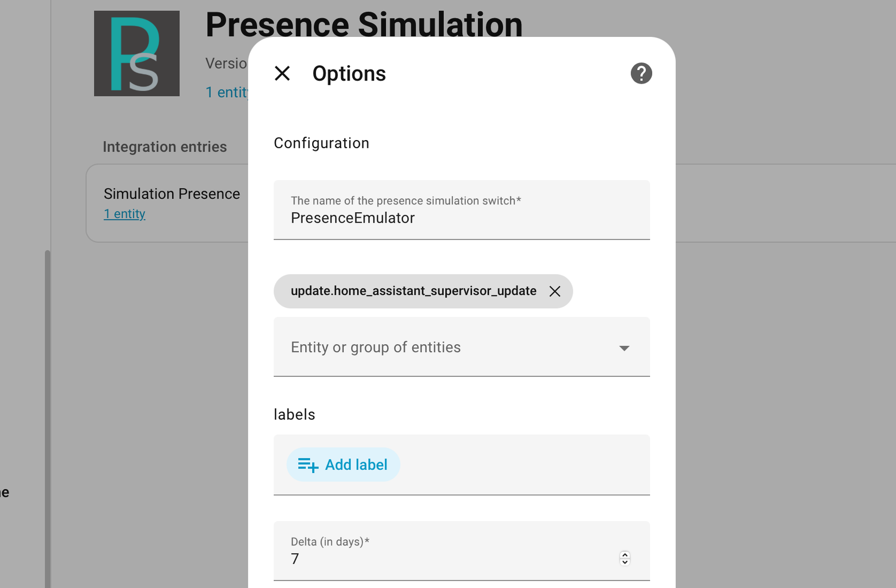Edit the PresenceEmulator name text
This screenshot has width=896, height=588.
coord(352,218)
